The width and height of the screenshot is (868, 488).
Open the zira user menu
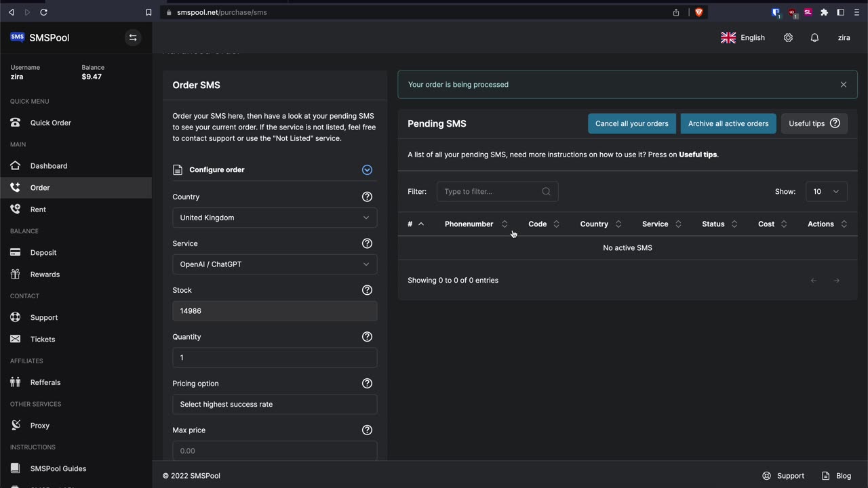844,38
